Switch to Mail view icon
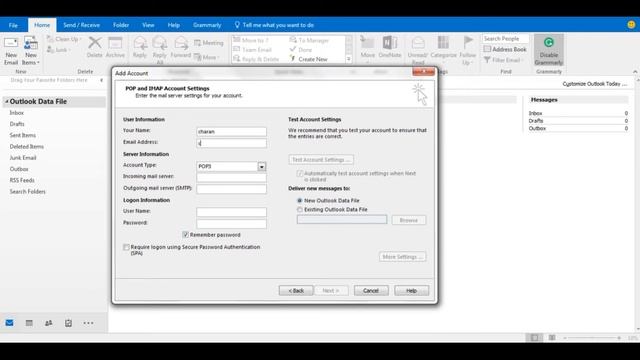Screen dimensions: 640x360 [x=9, y=323]
